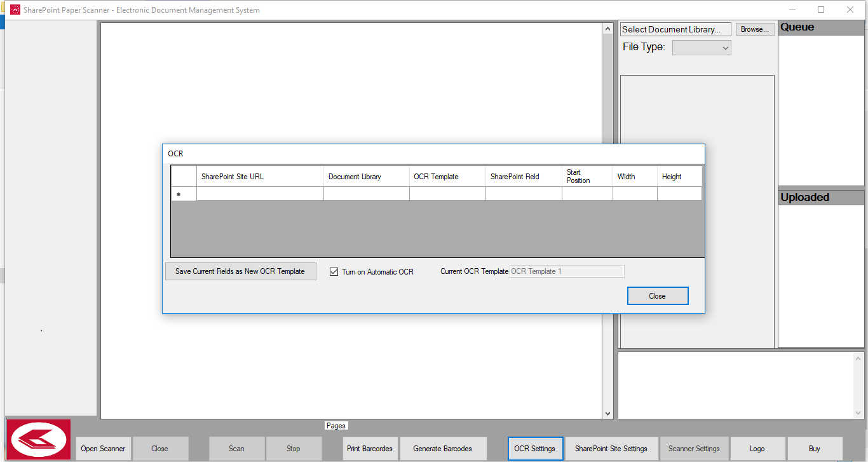
Task: Click the app icon in title bar
Action: (x=15, y=10)
